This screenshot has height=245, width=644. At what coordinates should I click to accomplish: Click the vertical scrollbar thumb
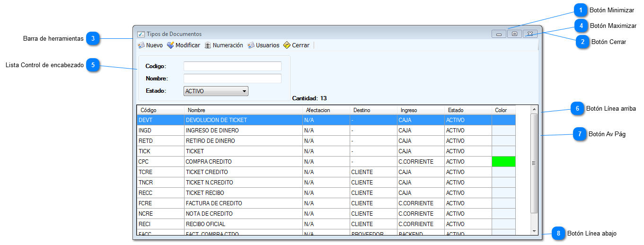click(534, 163)
